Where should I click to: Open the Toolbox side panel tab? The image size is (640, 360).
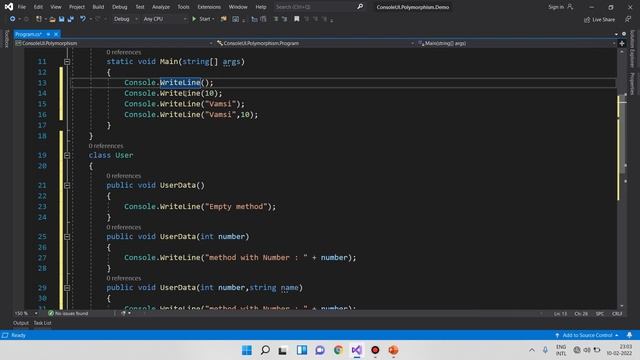point(6,39)
